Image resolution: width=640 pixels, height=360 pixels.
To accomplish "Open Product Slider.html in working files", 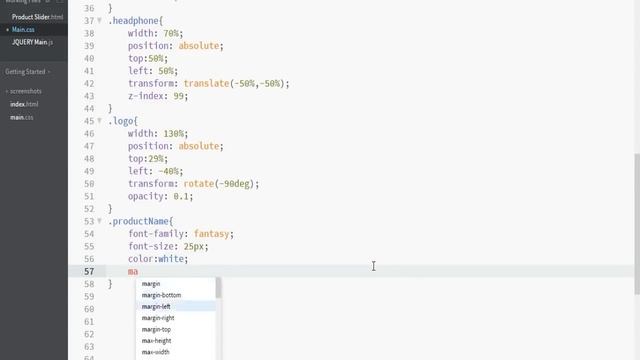I will 37,17.
